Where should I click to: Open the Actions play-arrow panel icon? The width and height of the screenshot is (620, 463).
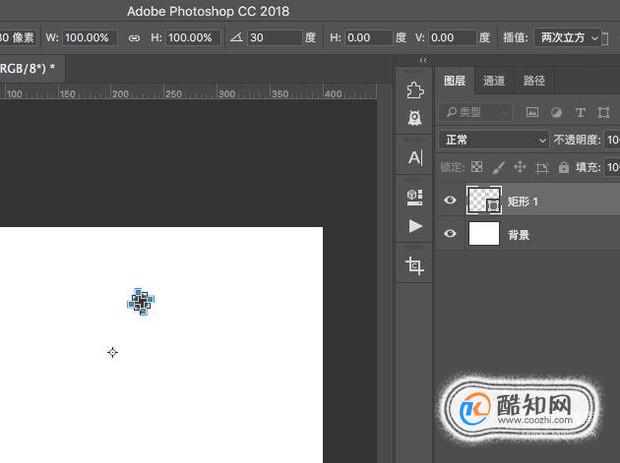[x=415, y=226]
